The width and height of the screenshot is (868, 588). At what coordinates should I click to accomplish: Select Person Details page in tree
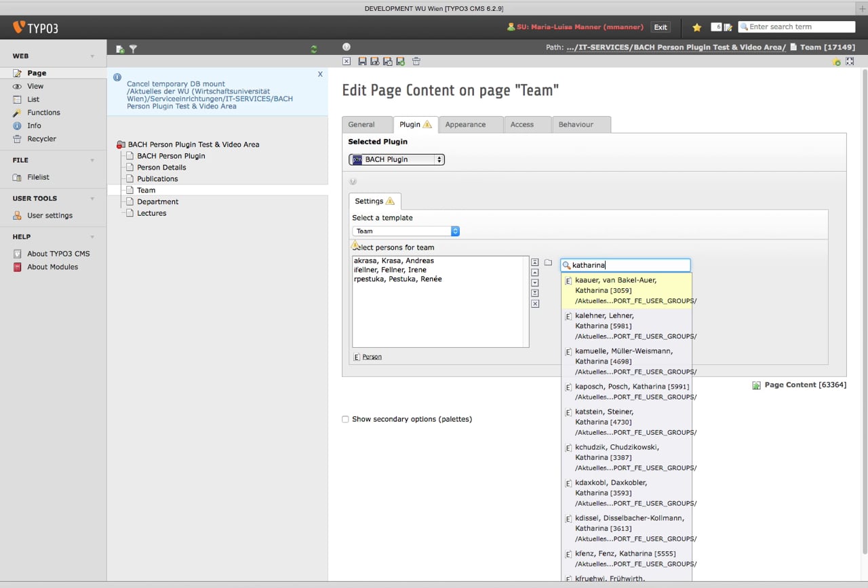(x=161, y=168)
